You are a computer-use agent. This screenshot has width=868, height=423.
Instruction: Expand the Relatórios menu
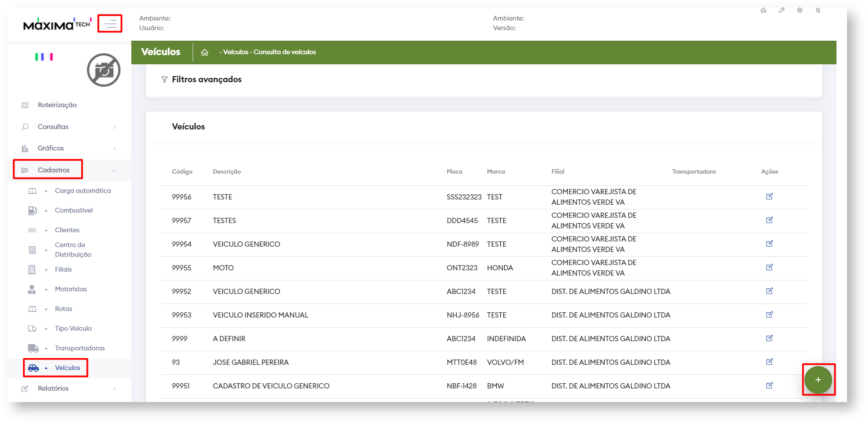point(53,388)
